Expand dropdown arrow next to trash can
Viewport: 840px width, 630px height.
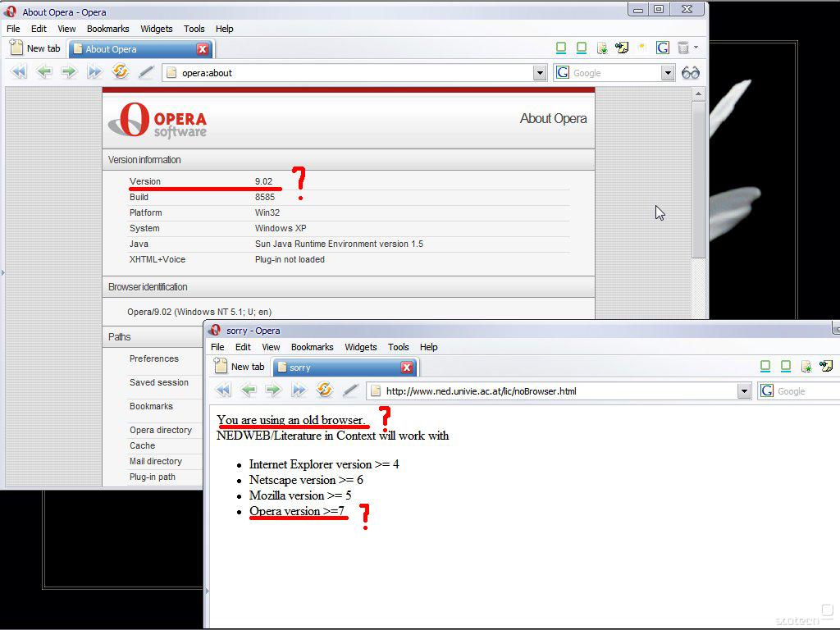[x=696, y=47]
